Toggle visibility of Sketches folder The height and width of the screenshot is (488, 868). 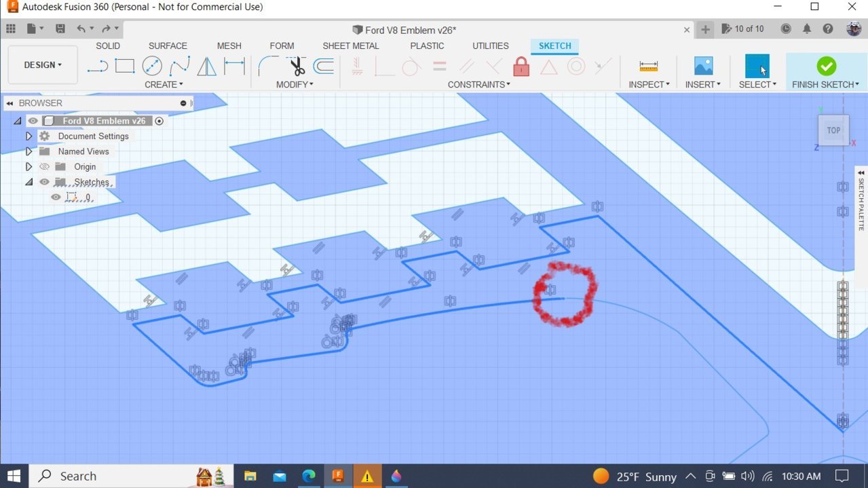pyautogui.click(x=45, y=182)
